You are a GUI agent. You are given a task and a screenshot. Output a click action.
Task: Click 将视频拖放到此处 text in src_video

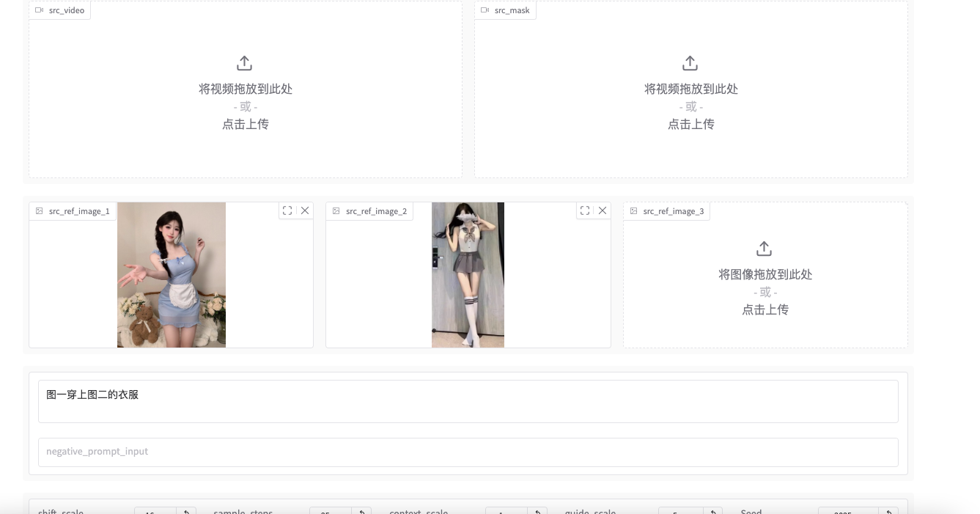[246, 89]
